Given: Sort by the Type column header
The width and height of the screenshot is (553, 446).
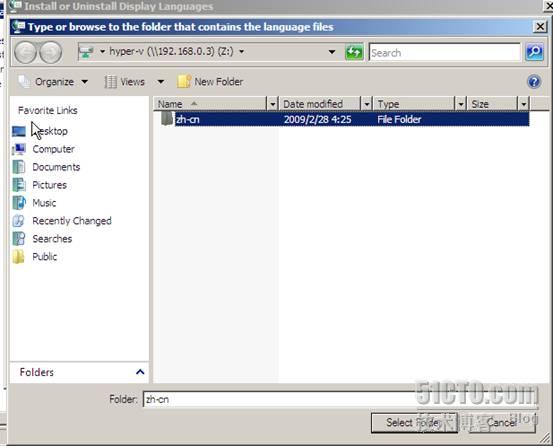Looking at the screenshot, I should coord(414,104).
